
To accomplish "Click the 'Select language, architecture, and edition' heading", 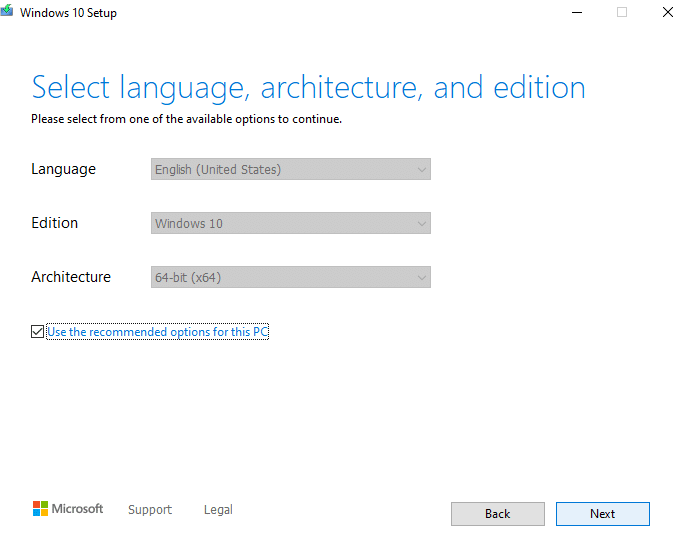I will pos(308,87).
